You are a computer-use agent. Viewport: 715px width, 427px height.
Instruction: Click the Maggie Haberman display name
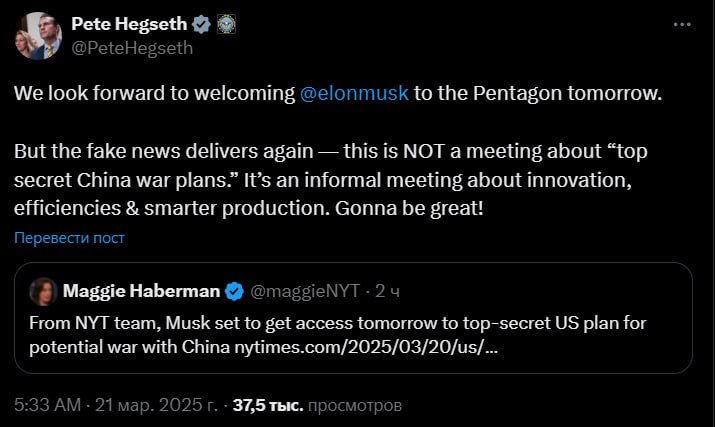click(x=142, y=291)
